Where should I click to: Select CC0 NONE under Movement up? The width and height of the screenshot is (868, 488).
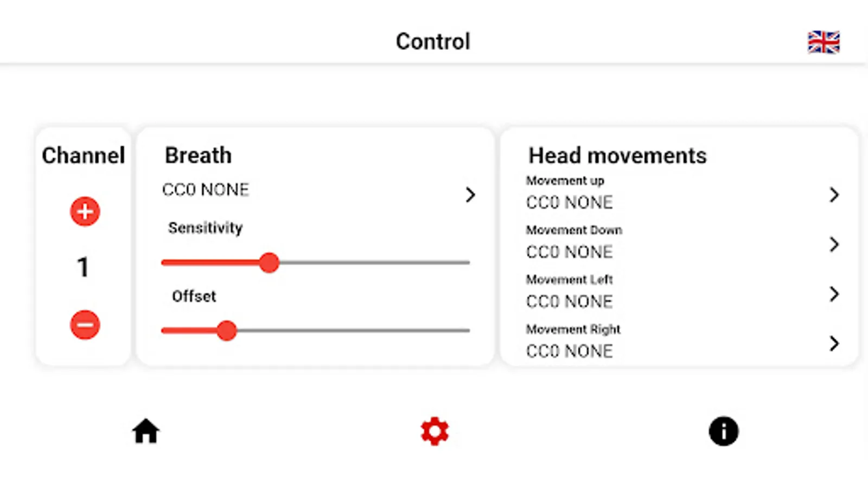click(x=570, y=203)
